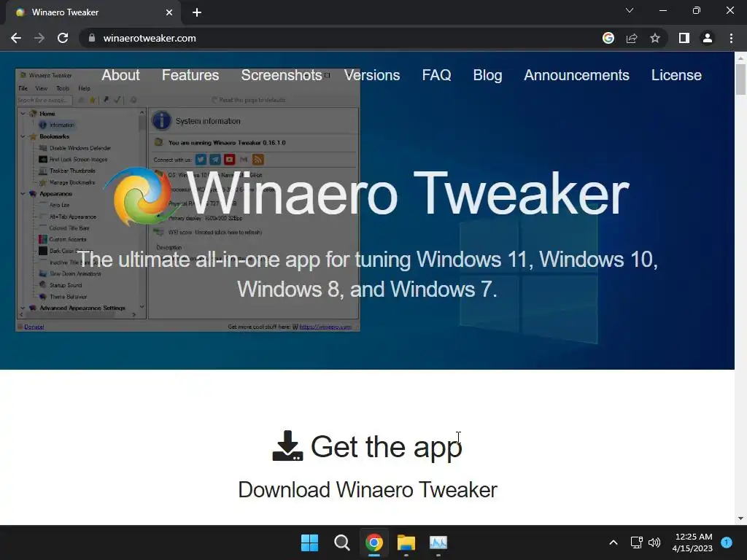View site info via the padlock icon
This screenshot has width=747, height=560.
tap(92, 38)
